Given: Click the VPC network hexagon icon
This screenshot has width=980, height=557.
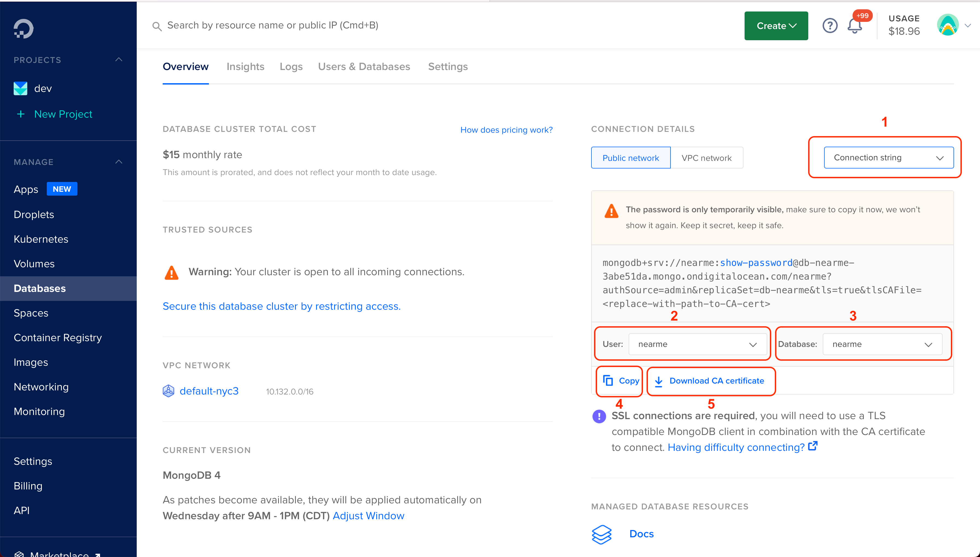Looking at the screenshot, I should click(x=168, y=391).
